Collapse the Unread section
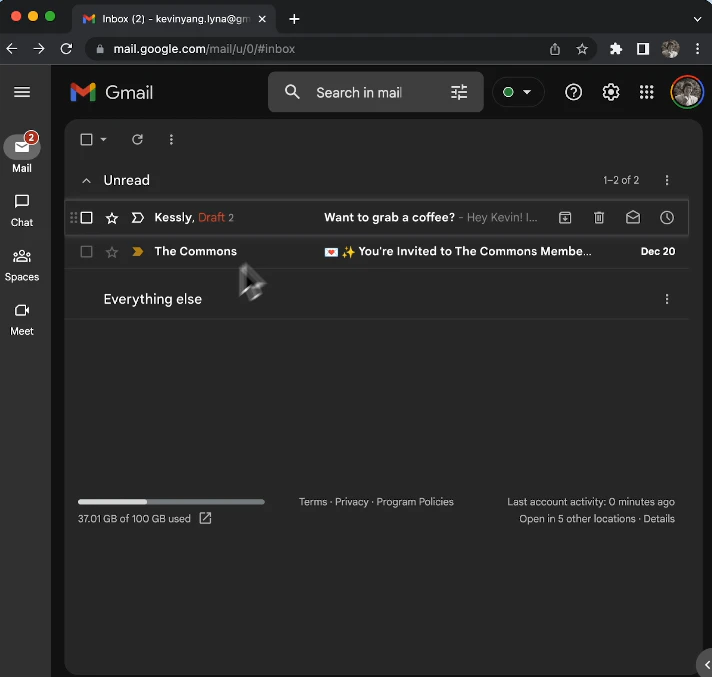 pos(86,181)
